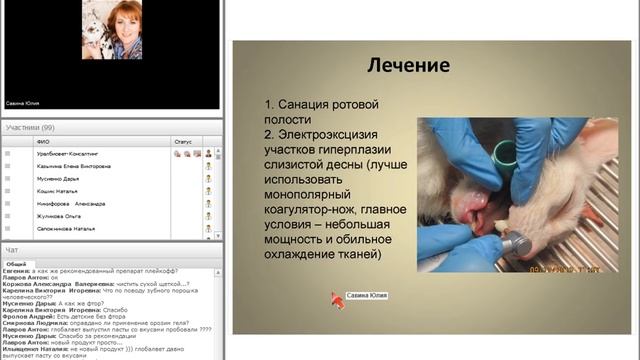Select participant name Никифорова Александра

(x=71, y=204)
